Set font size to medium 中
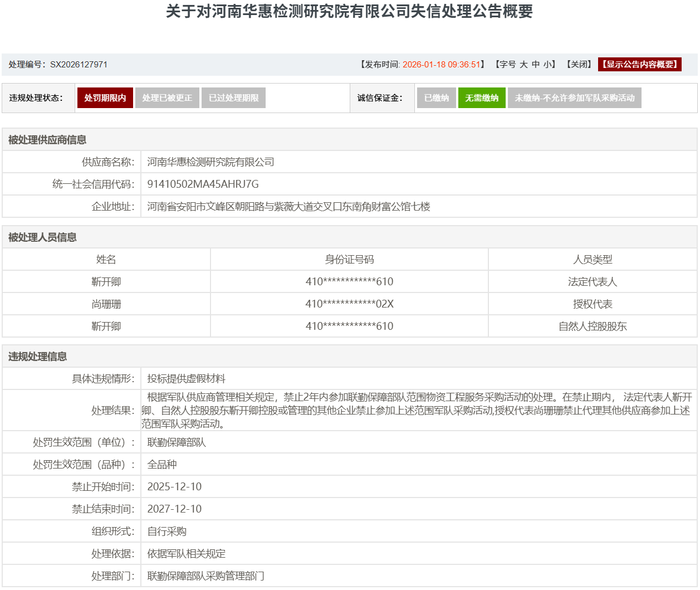Viewport: 700px width, 590px height. pyautogui.click(x=535, y=65)
